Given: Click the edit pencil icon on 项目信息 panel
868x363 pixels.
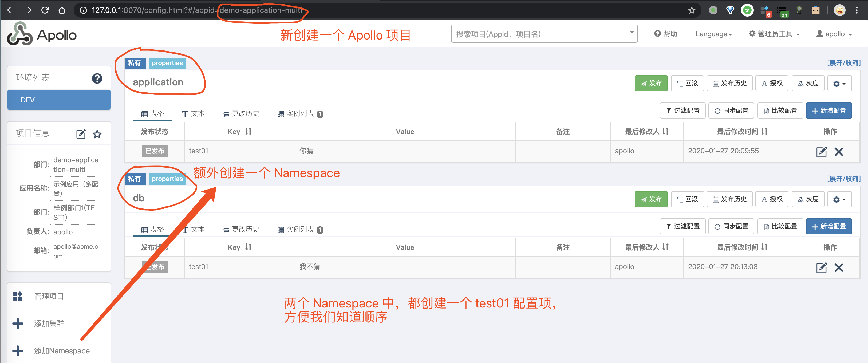Looking at the screenshot, I should [x=81, y=134].
